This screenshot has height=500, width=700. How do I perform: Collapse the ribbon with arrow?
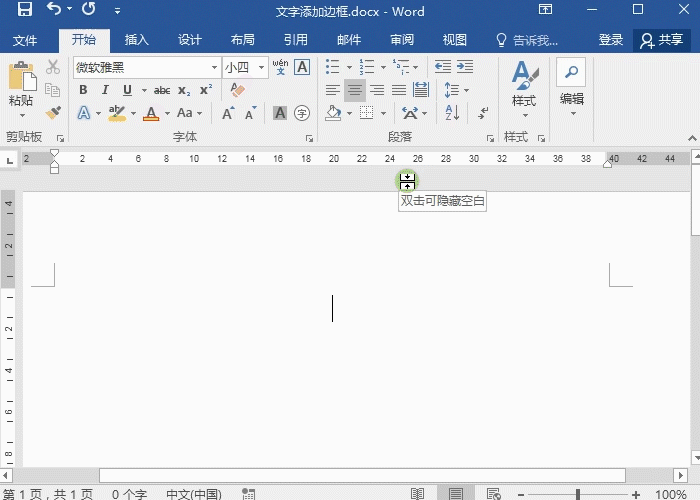[x=692, y=138]
